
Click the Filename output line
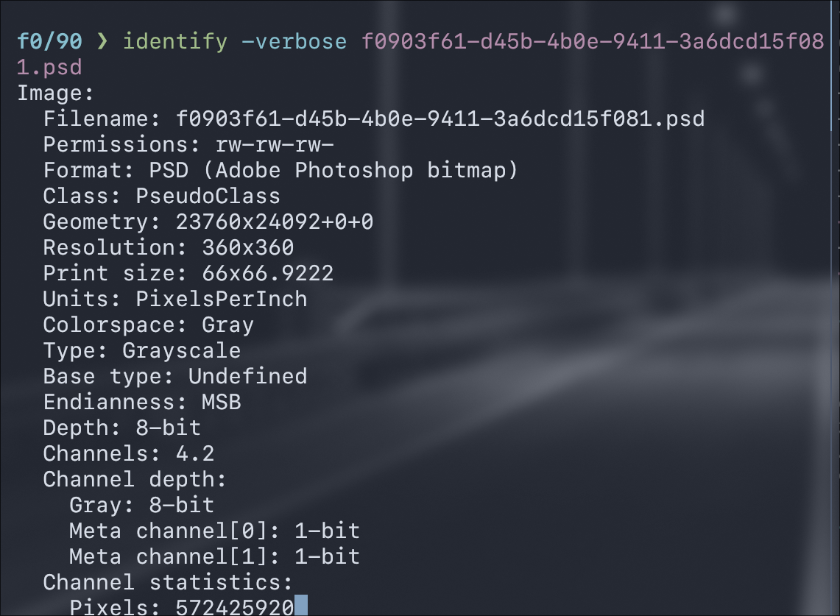[x=373, y=118]
